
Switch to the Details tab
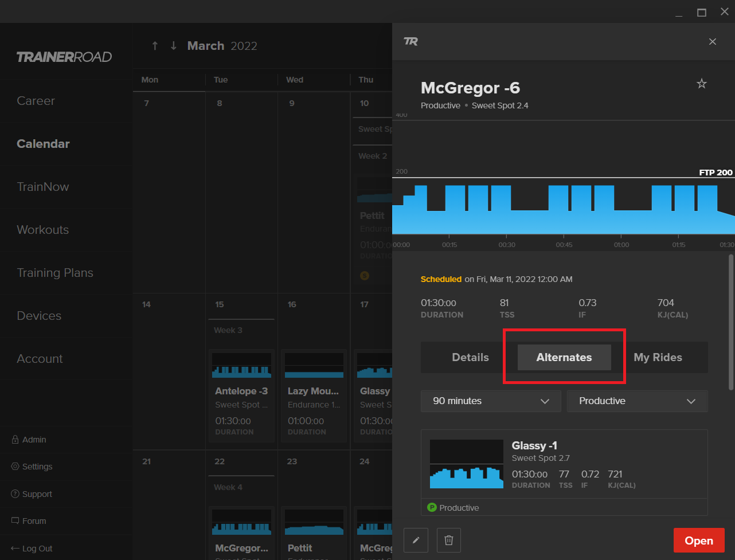[x=470, y=357]
